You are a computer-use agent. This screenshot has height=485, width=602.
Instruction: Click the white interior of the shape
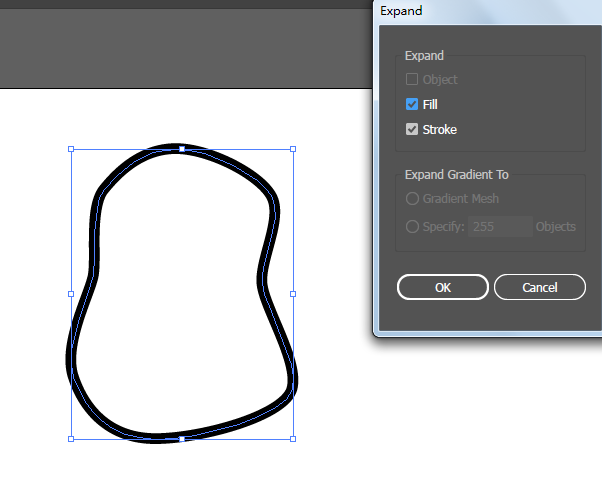pyautogui.click(x=180, y=300)
